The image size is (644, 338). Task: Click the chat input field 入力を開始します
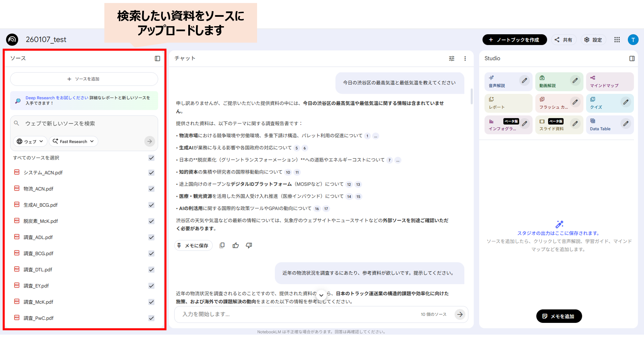(295, 315)
